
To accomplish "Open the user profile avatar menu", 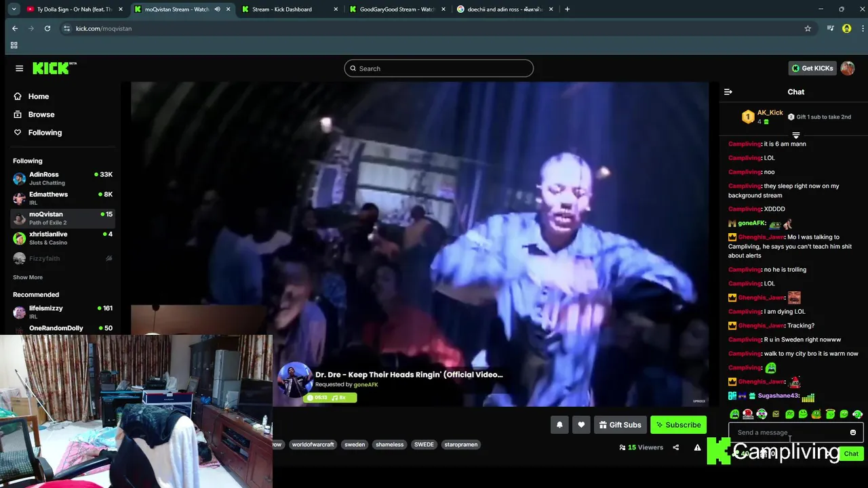I will point(847,68).
